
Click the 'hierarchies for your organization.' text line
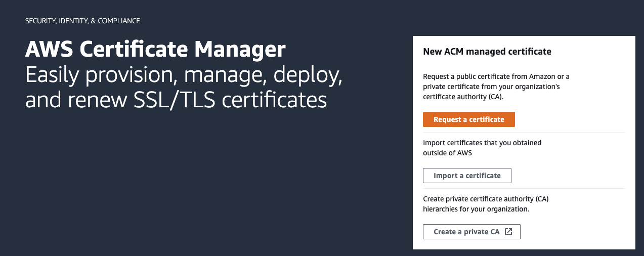(x=476, y=209)
